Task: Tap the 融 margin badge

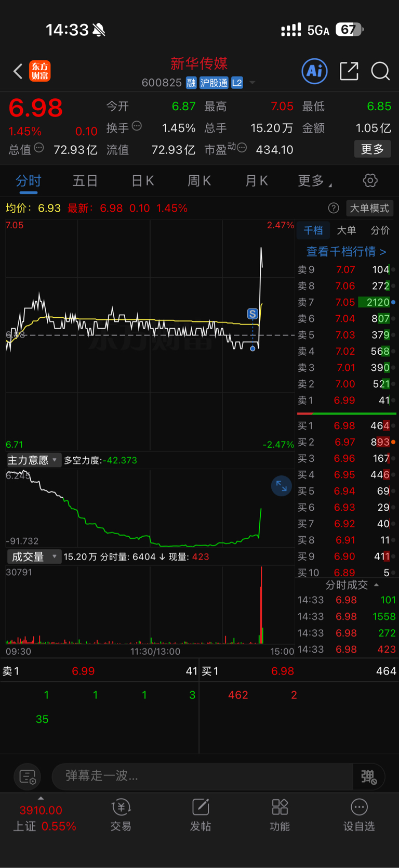Action: point(191,83)
